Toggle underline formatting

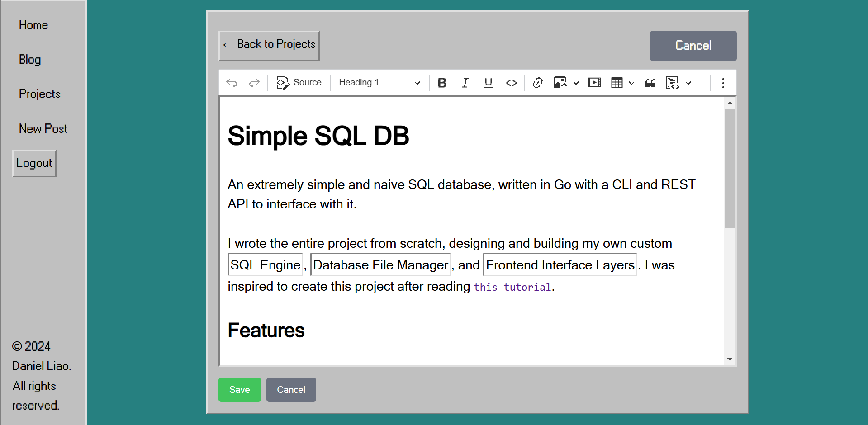coord(488,83)
